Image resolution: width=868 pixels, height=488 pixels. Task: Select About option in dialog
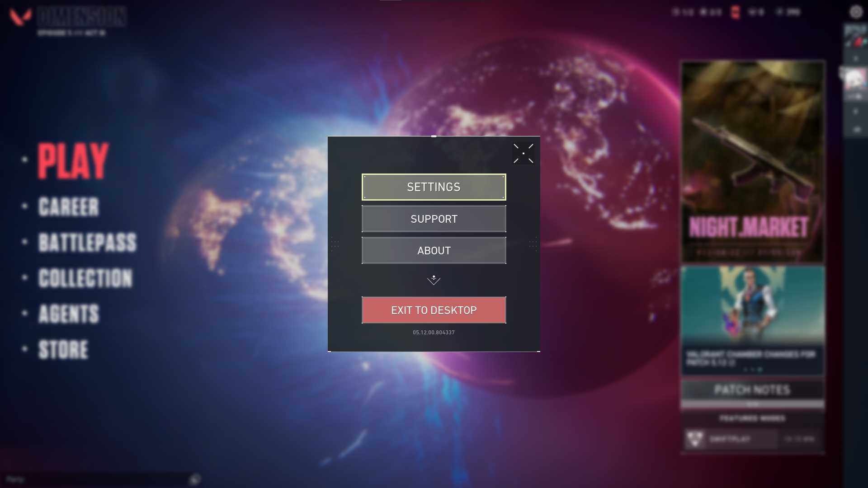click(x=434, y=250)
